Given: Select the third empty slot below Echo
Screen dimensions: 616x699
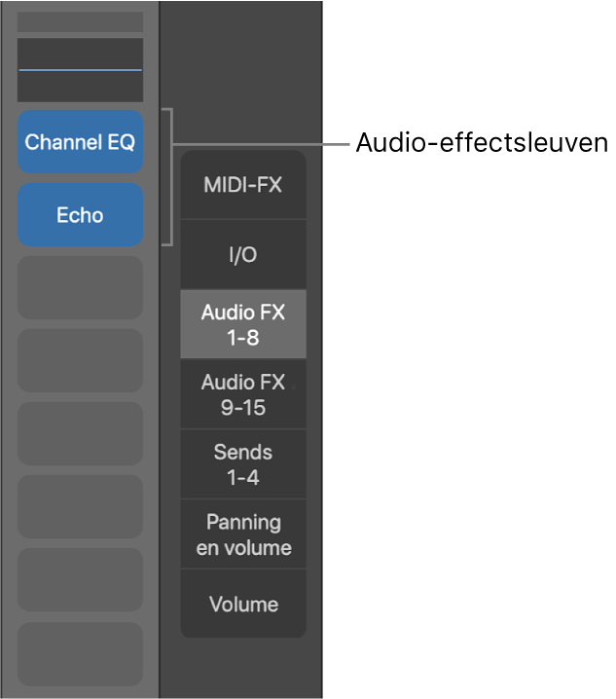Looking at the screenshot, I should [x=80, y=433].
